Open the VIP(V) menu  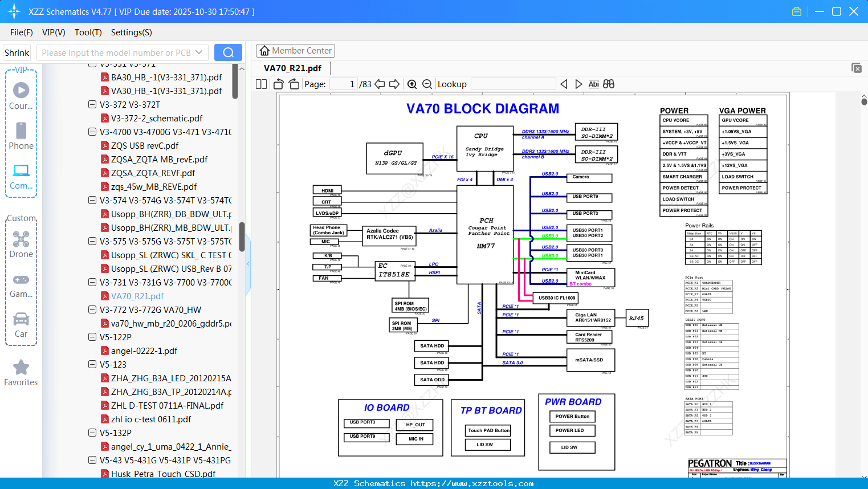click(x=54, y=32)
